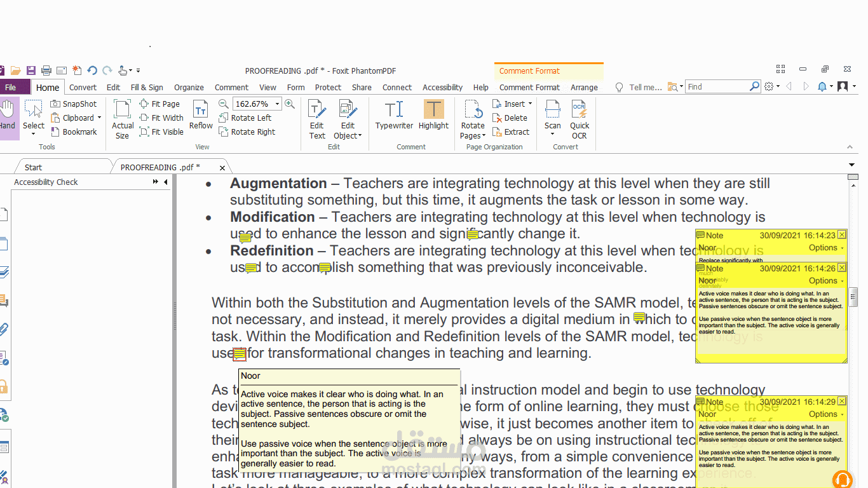Collapse the ribbon with the chevron arrow
868x488 pixels.
(850, 147)
